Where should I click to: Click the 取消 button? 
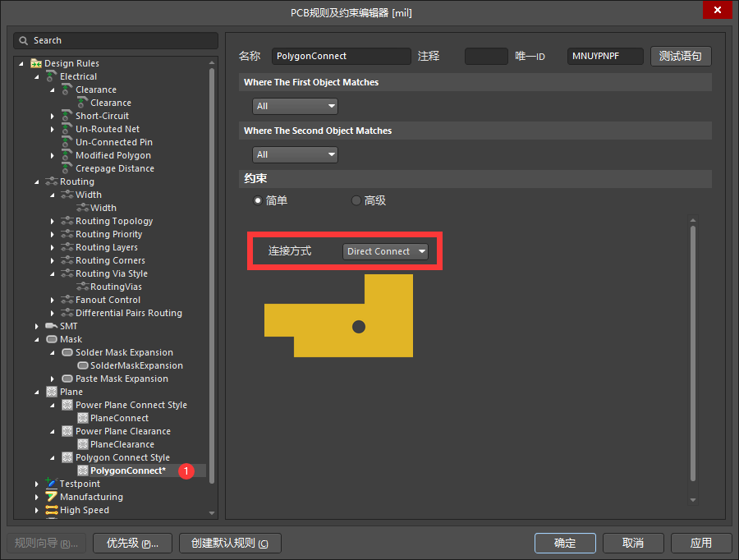click(x=633, y=543)
